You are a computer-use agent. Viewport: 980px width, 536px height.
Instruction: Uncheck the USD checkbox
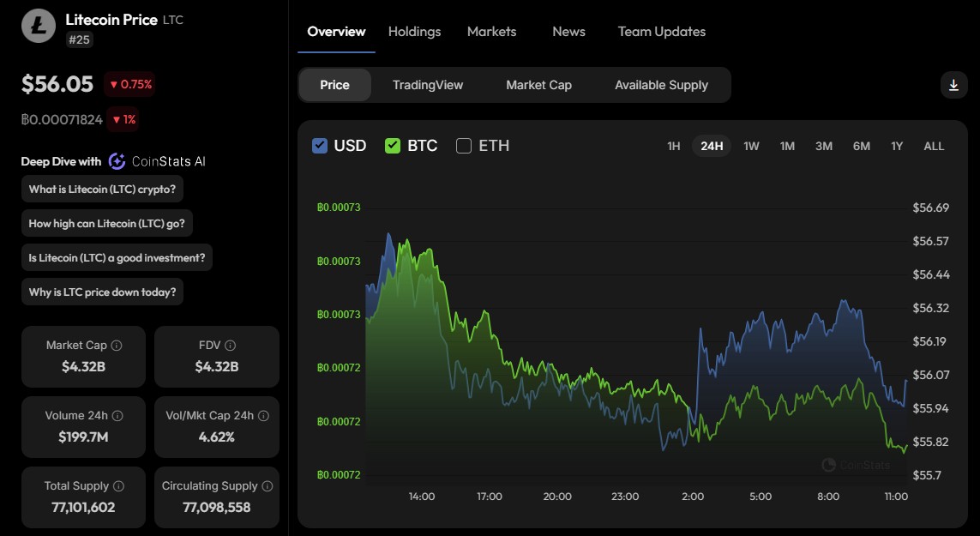320,146
